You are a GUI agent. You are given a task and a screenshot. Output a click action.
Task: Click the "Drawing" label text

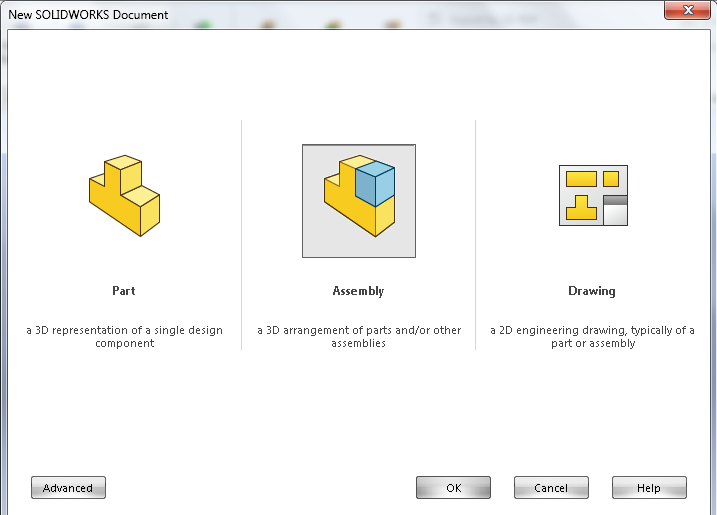[x=592, y=291]
